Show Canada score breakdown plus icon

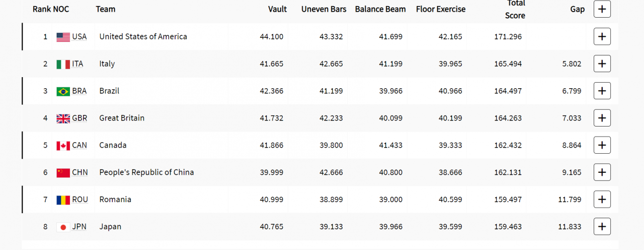(x=602, y=145)
